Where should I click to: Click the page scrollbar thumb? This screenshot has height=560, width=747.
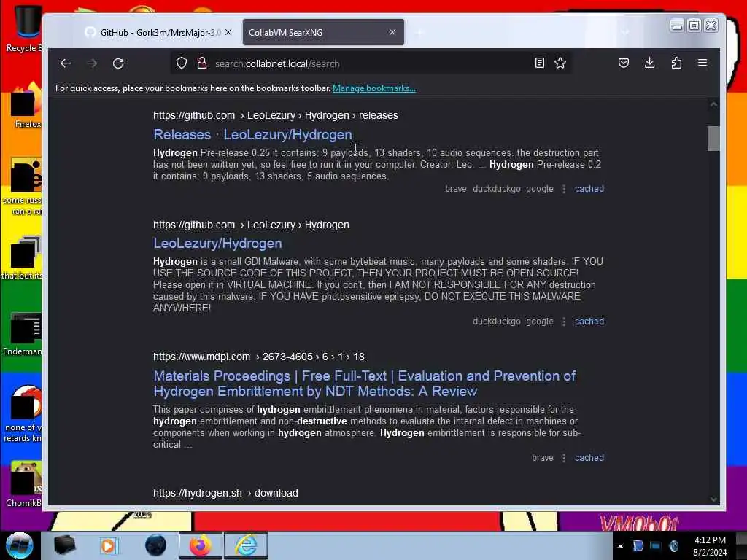coord(713,138)
